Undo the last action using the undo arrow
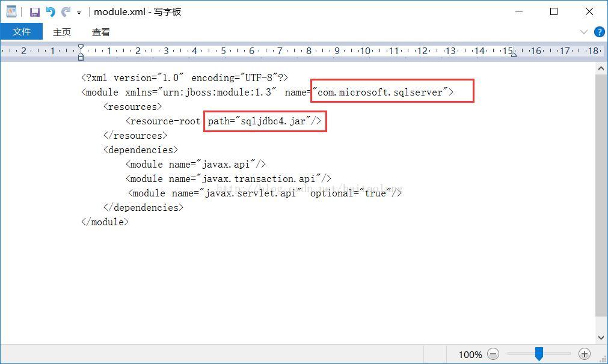 point(51,12)
